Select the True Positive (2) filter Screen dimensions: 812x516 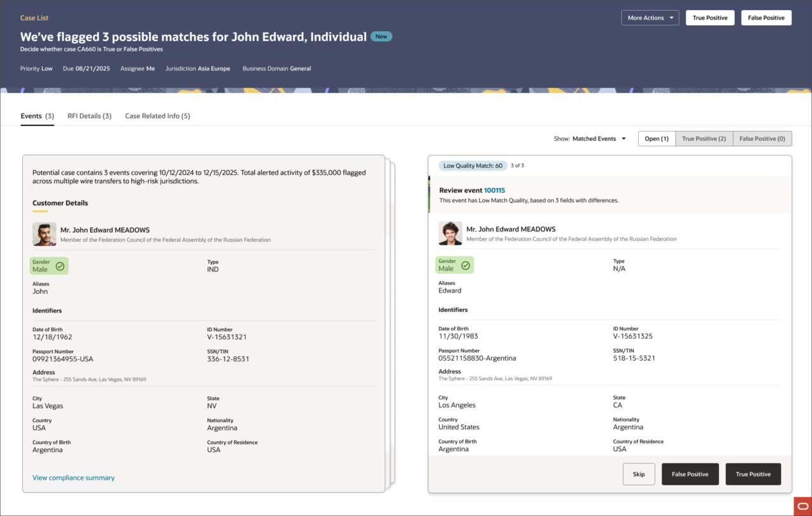704,139
